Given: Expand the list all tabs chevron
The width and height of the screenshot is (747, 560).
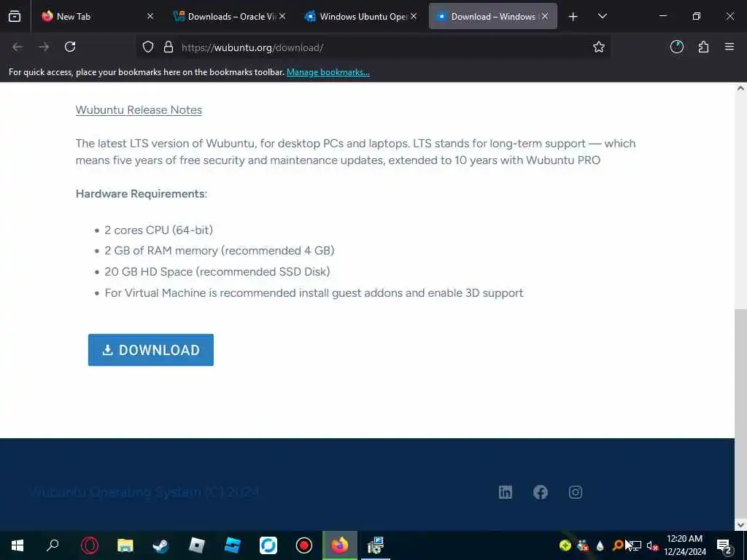Looking at the screenshot, I should click(602, 17).
